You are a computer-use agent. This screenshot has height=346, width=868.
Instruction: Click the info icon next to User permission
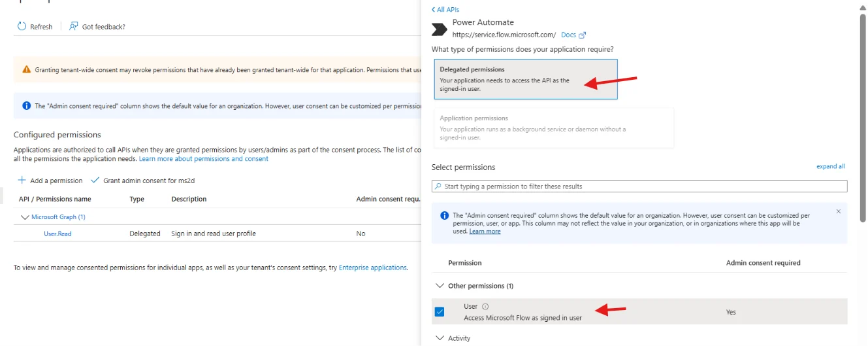[x=485, y=306]
